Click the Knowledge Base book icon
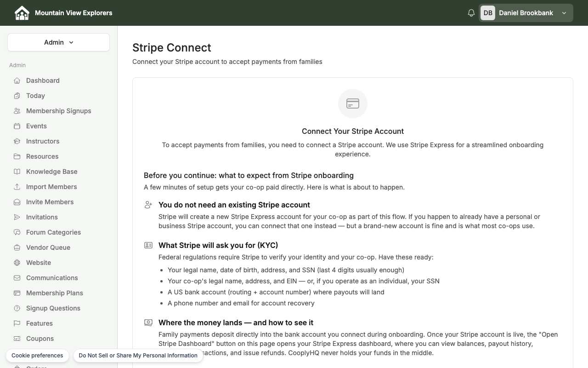Image resolution: width=588 pixels, height=368 pixels. [17, 172]
